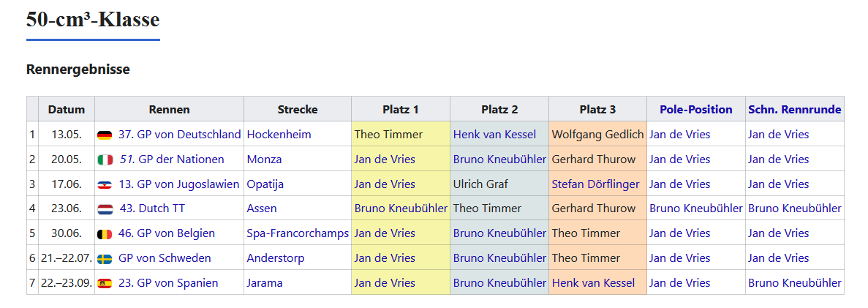Click the Italian flag icon
The image size is (868, 308).
tap(105, 159)
